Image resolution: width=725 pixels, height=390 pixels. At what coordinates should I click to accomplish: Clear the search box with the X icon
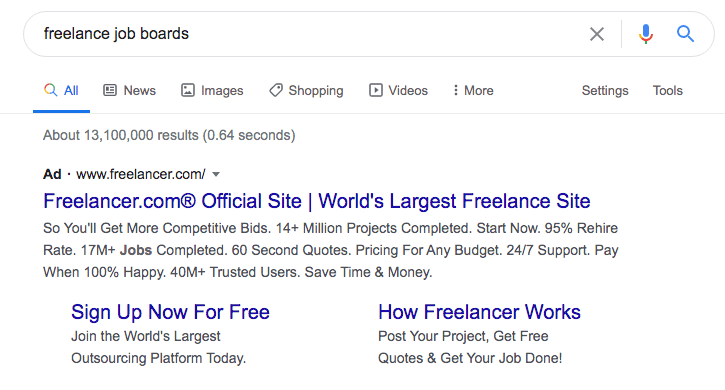click(x=596, y=34)
